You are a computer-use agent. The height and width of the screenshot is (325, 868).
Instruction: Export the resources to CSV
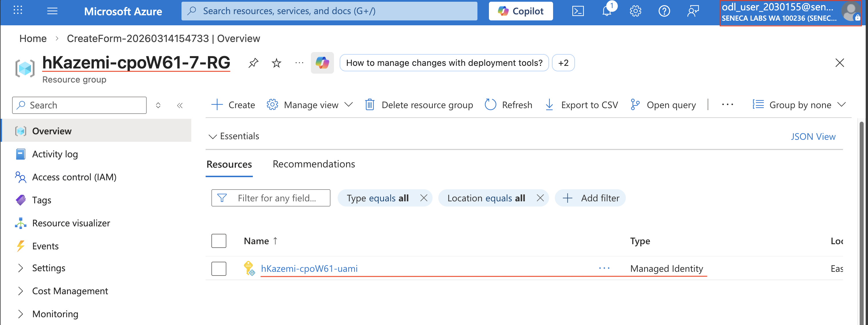tap(581, 105)
